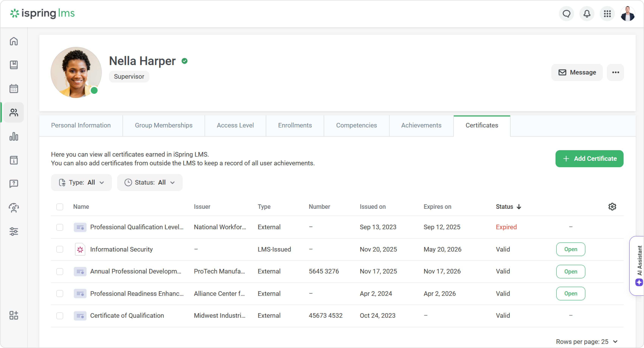Click the notifications bell icon

[x=587, y=13]
